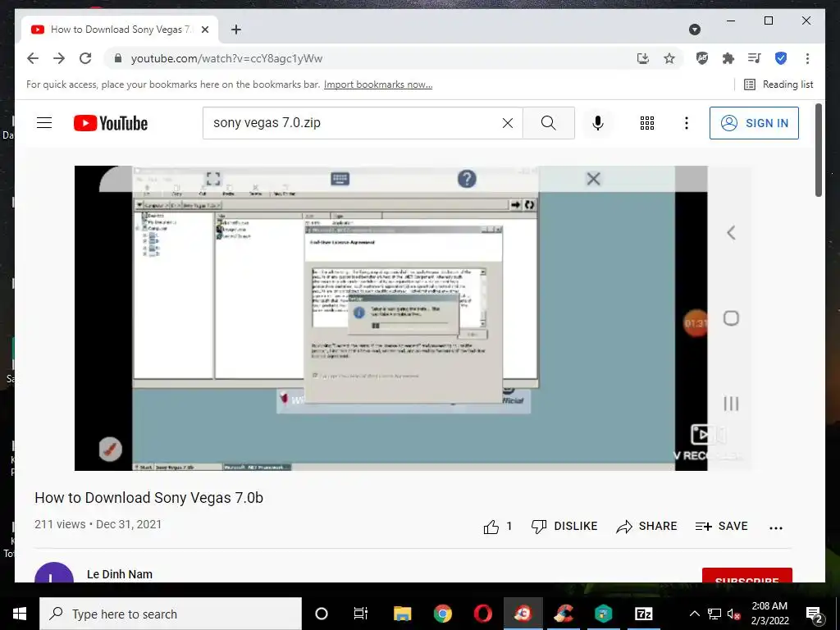Viewport: 840px width, 630px height.
Task: Open the media controls icon in the toolbar
Action: tap(755, 58)
